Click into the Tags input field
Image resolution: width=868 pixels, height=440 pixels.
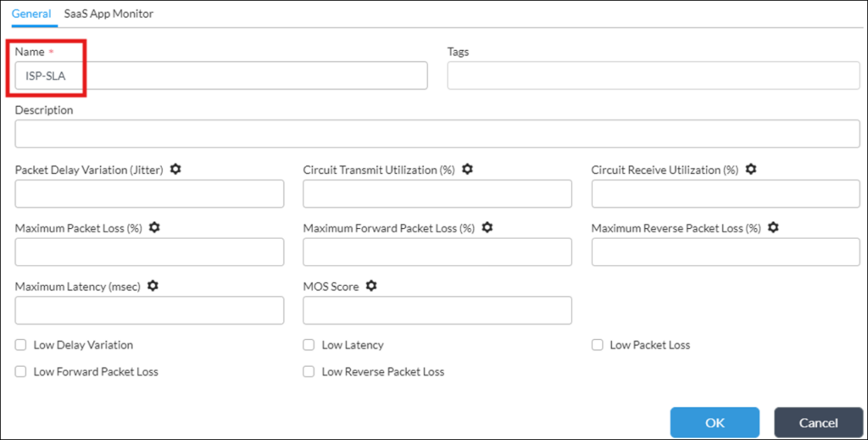[654, 75]
